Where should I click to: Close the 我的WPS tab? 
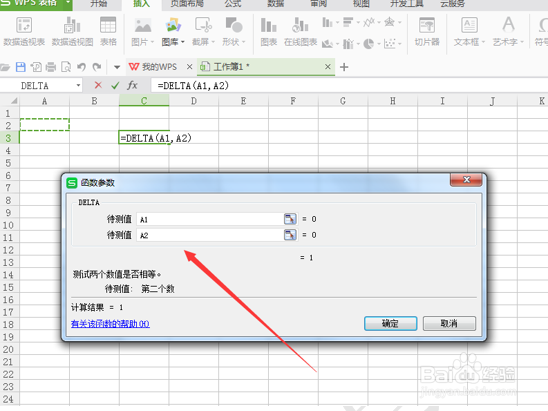coord(189,67)
